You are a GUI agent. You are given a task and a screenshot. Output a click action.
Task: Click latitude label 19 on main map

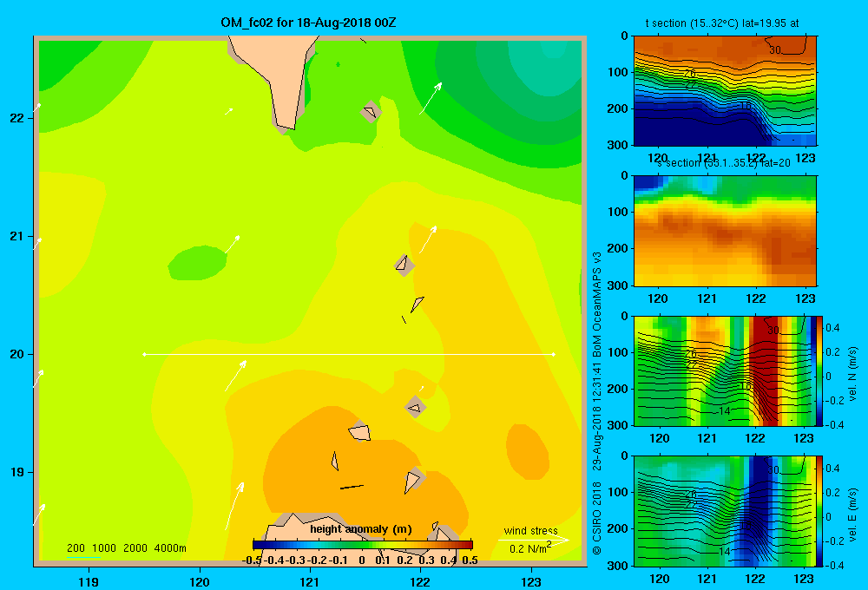coord(17,472)
